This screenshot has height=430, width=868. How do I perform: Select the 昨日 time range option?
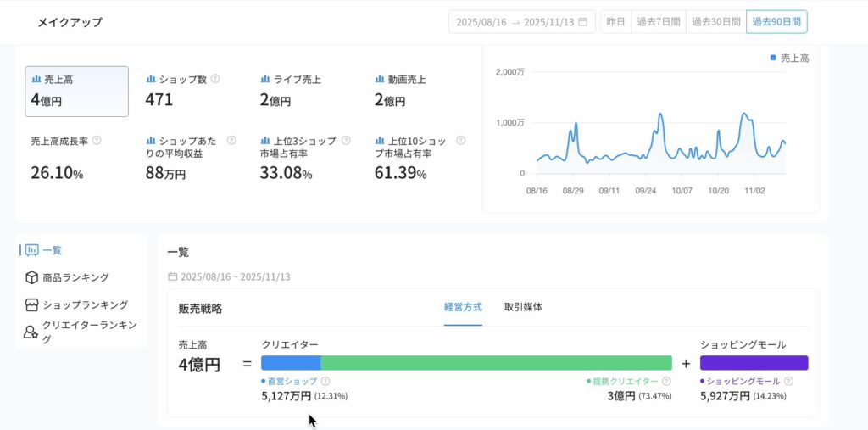[615, 22]
